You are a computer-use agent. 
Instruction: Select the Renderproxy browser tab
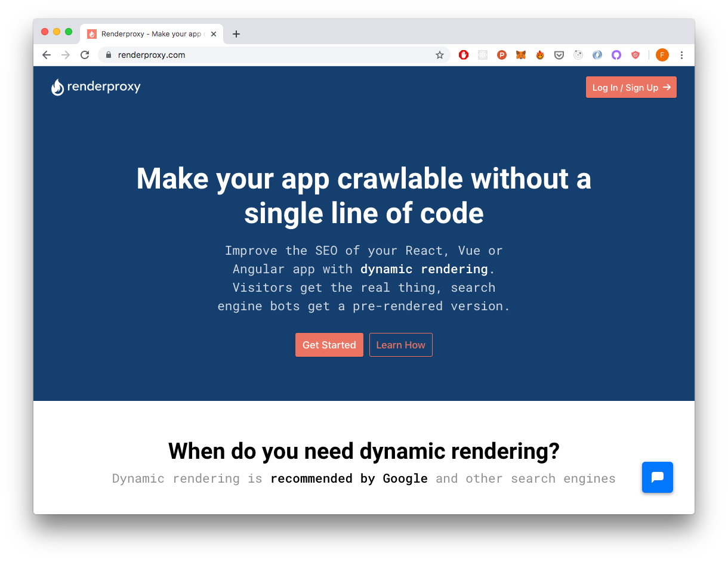click(149, 34)
